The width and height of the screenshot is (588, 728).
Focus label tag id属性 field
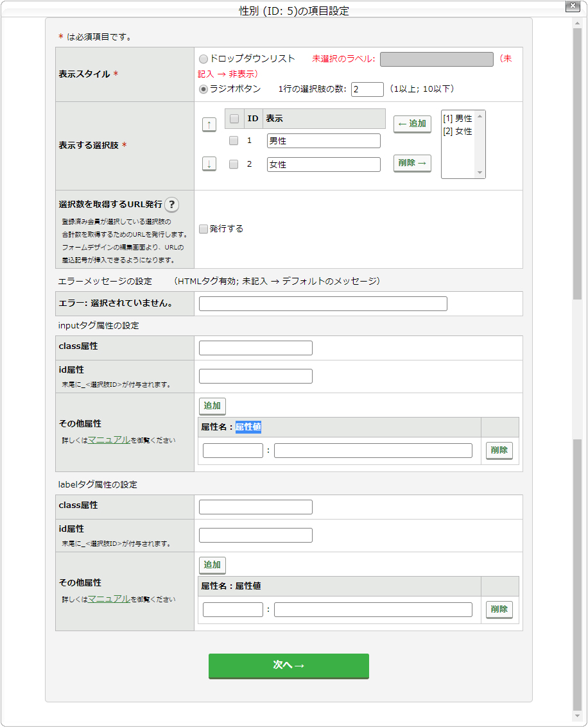pyautogui.click(x=255, y=536)
